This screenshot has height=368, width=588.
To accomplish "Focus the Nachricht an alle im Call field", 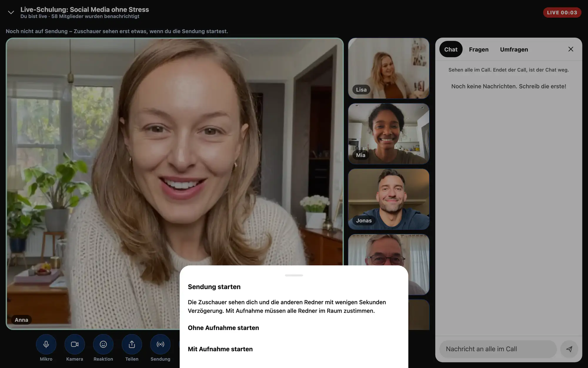I will [498, 349].
